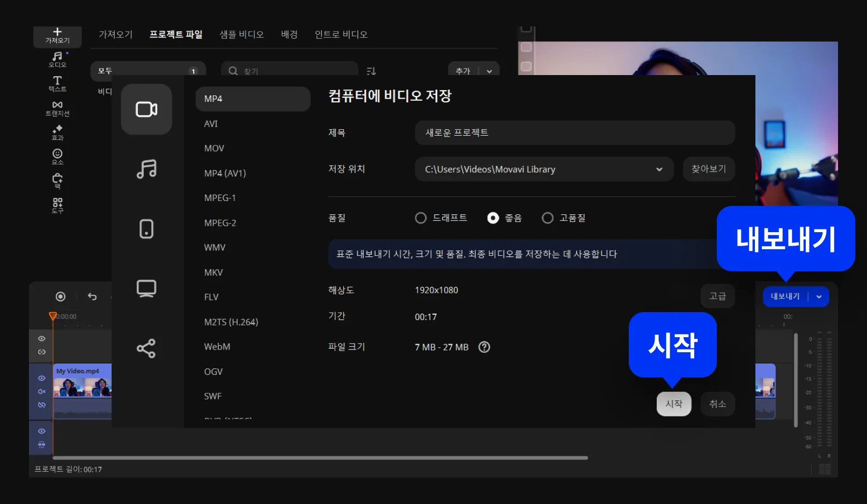Click the 시작 start button
Viewport: 867px width, 504px height.
(x=674, y=404)
